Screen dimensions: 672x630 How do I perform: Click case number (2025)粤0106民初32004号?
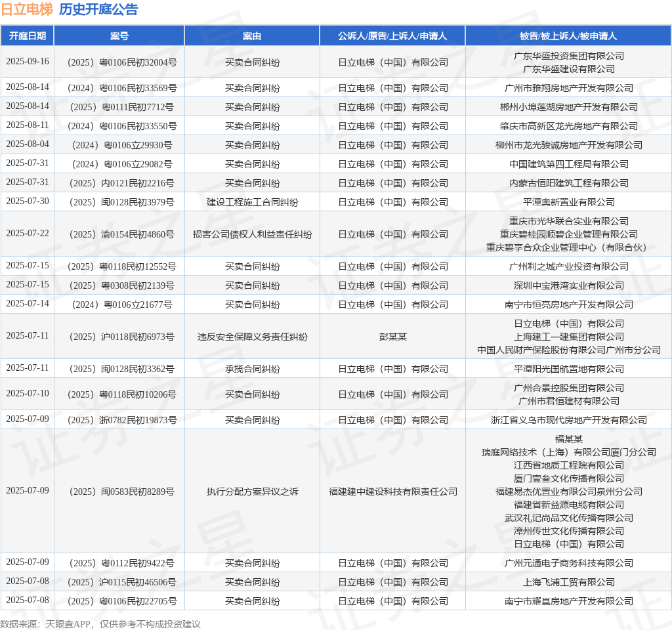pos(121,62)
